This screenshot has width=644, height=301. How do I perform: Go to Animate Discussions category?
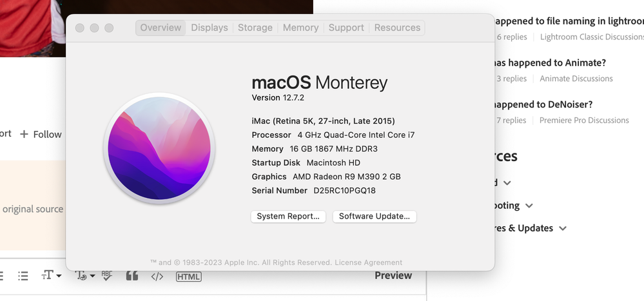click(x=576, y=79)
